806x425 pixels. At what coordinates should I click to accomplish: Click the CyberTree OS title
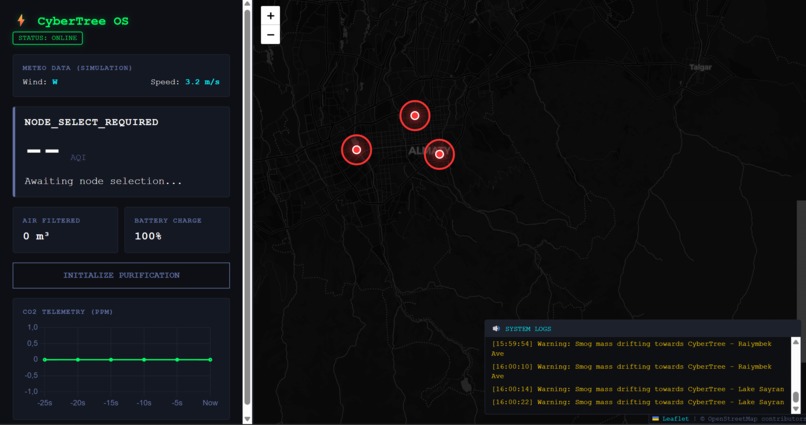click(x=83, y=21)
